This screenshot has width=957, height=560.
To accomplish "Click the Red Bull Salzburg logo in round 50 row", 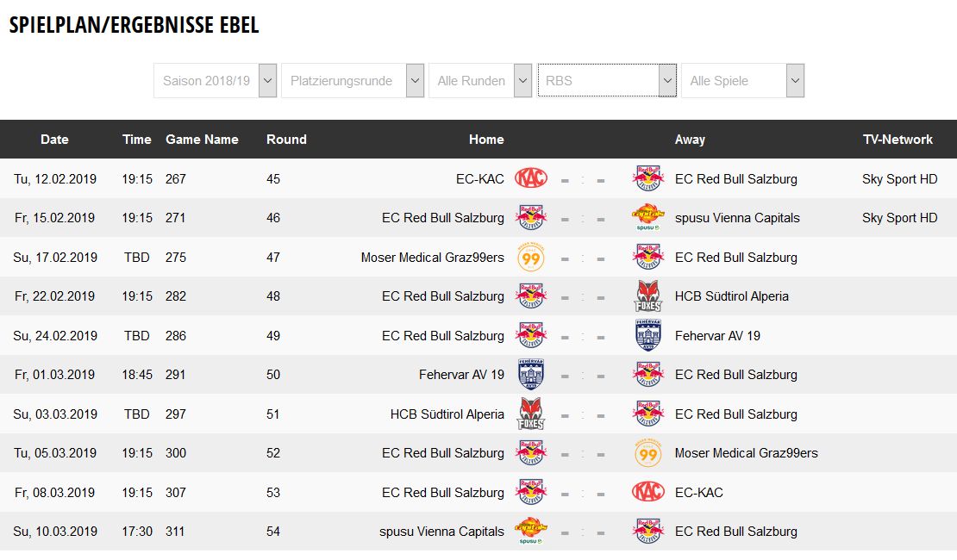I will [648, 375].
